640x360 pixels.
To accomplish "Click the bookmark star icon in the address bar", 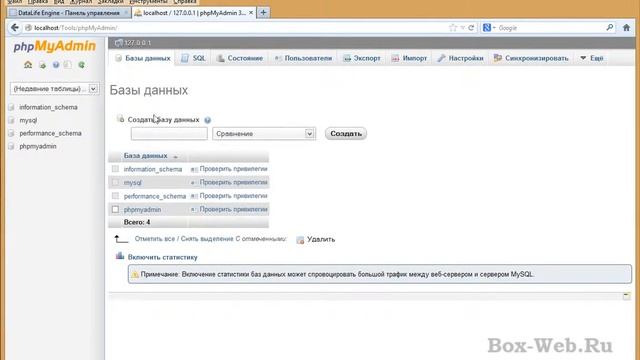I will [x=453, y=28].
